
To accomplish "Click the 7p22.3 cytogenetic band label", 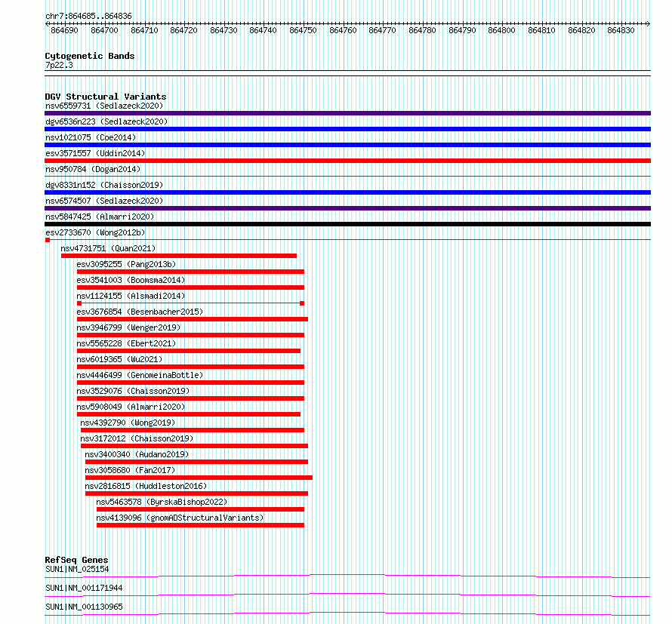I will click(59, 65).
